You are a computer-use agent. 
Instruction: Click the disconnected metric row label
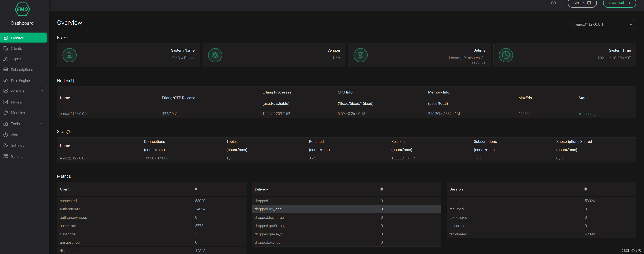click(x=71, y=250)
